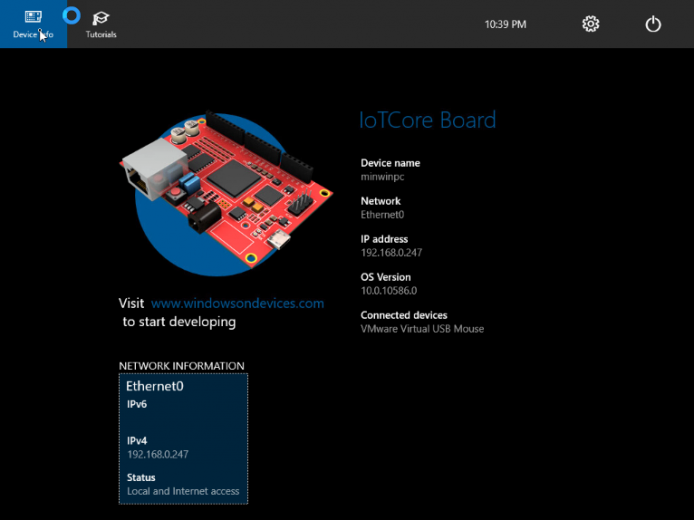Image resolution: width=694 pixels, height=520 pixels.
Task: Switch to the Tutorials tab
Action: [x=101, y=25]
